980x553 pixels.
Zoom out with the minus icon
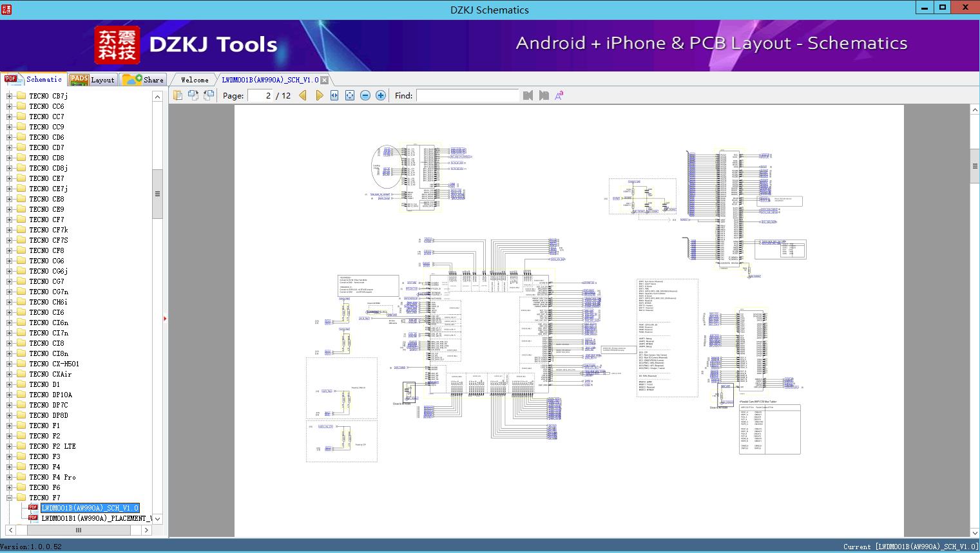[365, 96]
